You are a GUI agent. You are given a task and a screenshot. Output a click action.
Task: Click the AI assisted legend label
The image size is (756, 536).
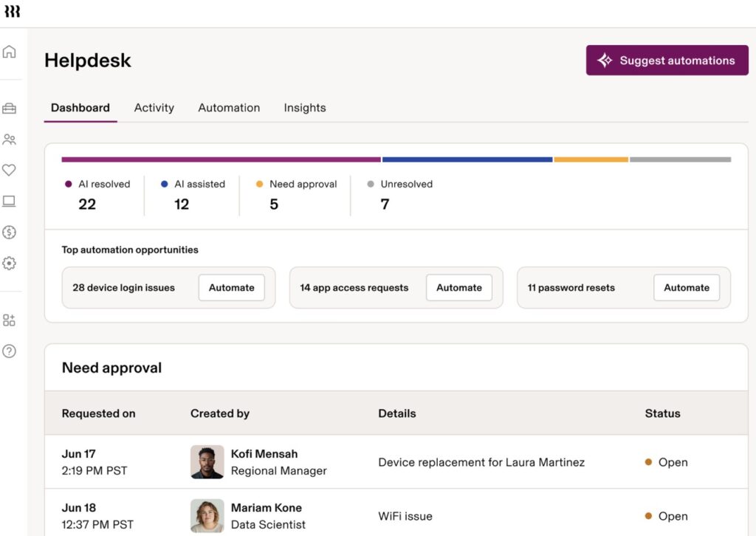pos(199,184)
